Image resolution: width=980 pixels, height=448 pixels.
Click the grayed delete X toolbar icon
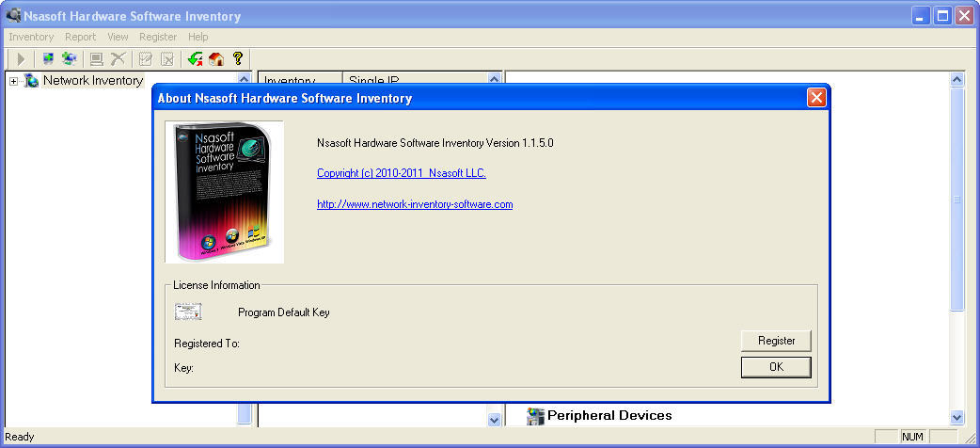pos(118,59)
